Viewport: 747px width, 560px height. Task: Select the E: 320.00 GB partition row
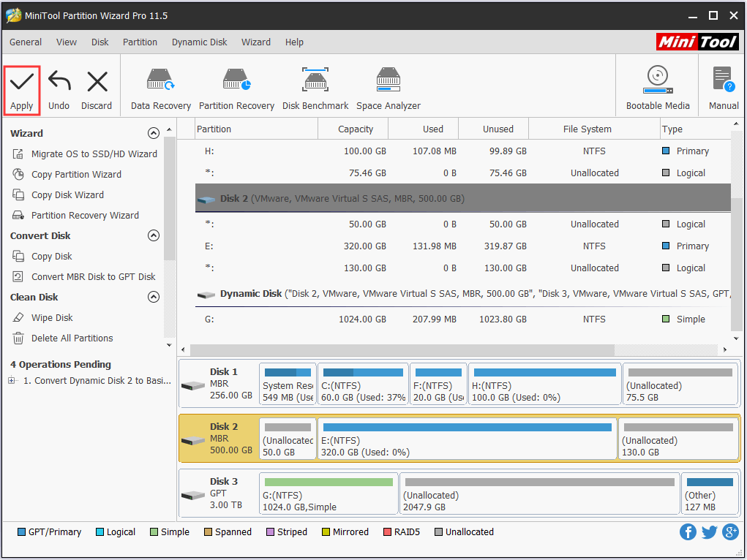(x=463, y=246)
